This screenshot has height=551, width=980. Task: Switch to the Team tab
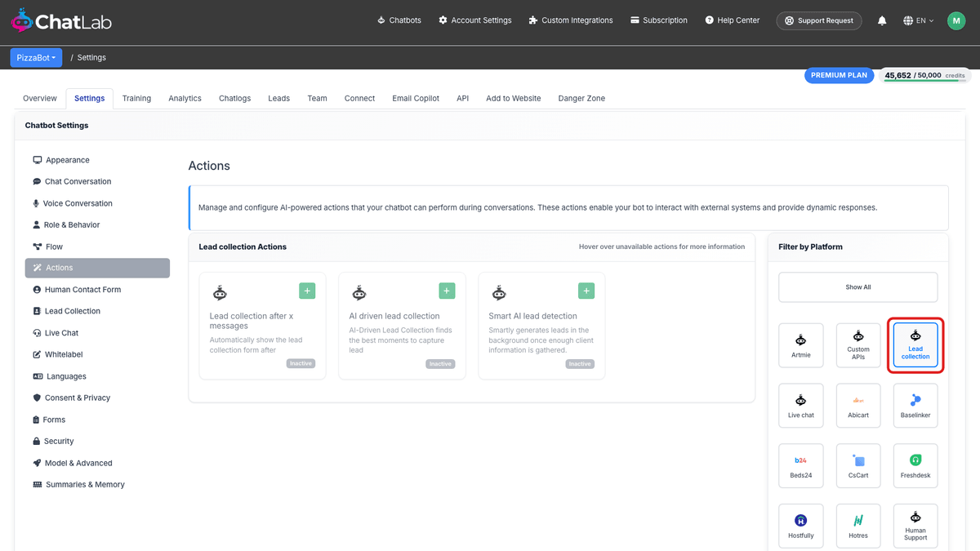pyautogui.click(x=317, y=98)
